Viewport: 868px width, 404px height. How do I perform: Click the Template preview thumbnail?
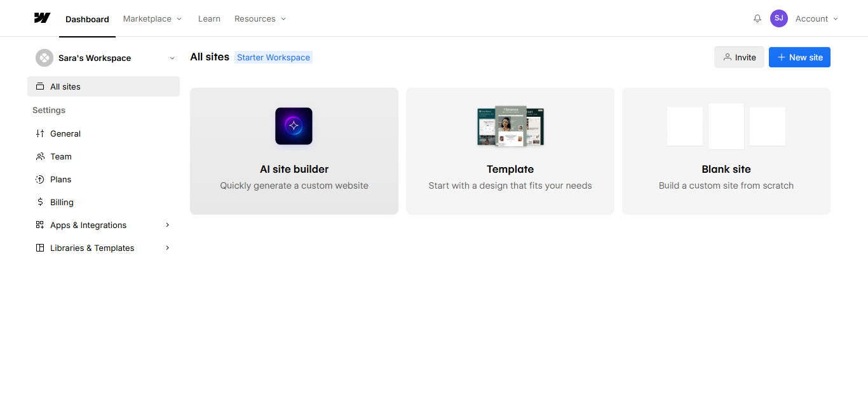coord(510,126)
